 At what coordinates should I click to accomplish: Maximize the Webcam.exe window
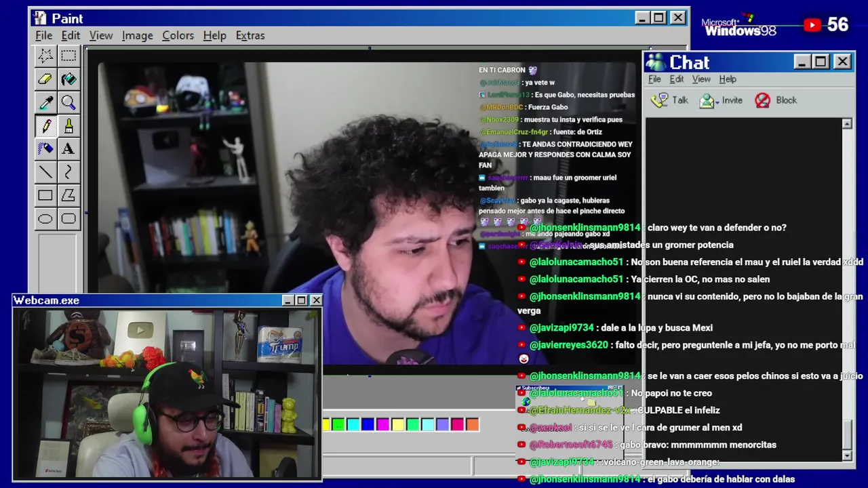(x=301, y=300)
